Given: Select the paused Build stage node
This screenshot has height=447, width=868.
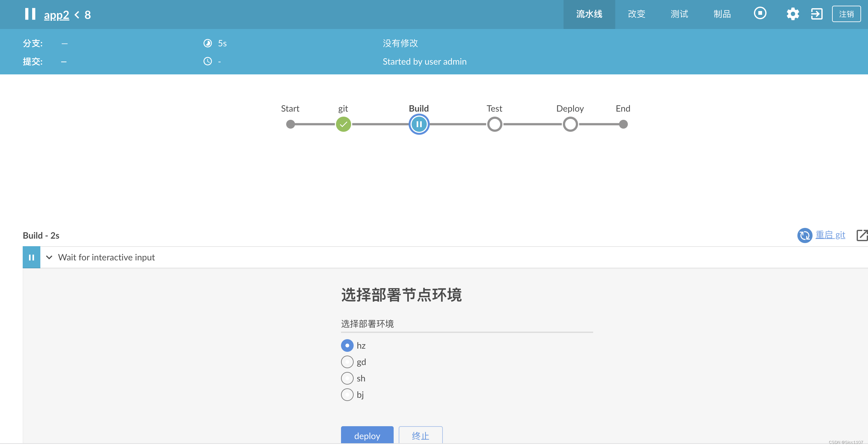Looking at the screenshot, I should tap(419, 125).
